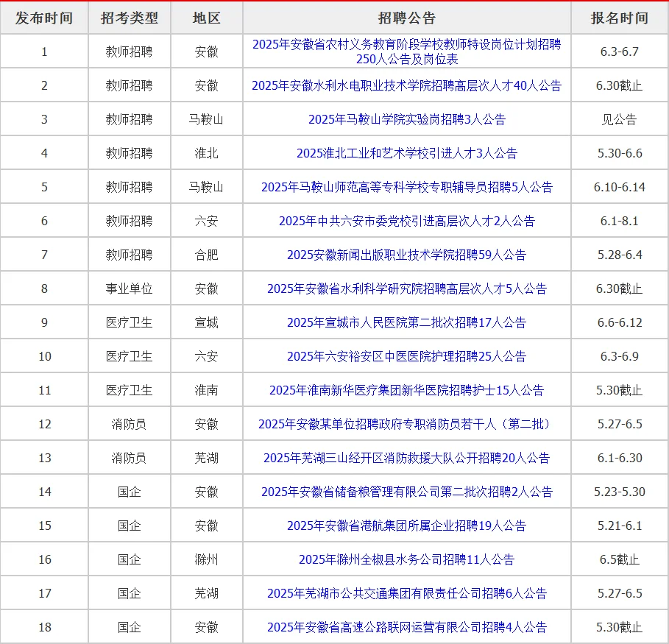Open the 淮南新华医疗集团新华医院招聘护士15人 link
The height and width of the screenshot is (644, 669).
[406, 390]
